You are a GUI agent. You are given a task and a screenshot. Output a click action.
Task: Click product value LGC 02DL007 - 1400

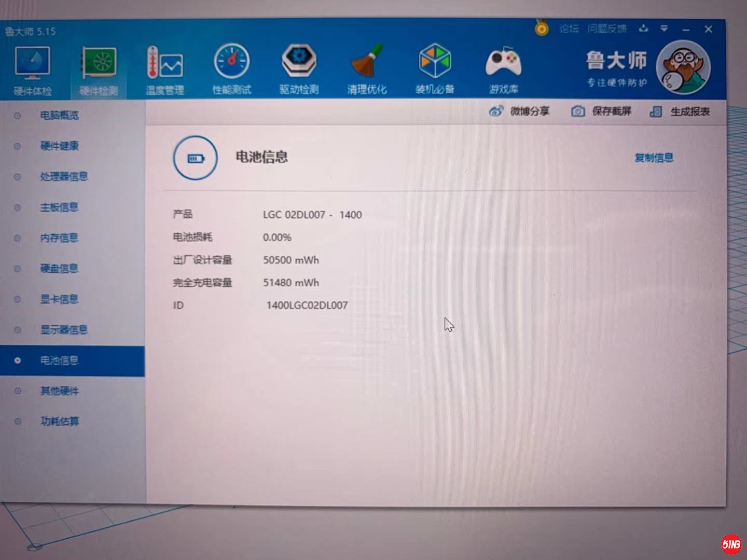tap(312, 215)
